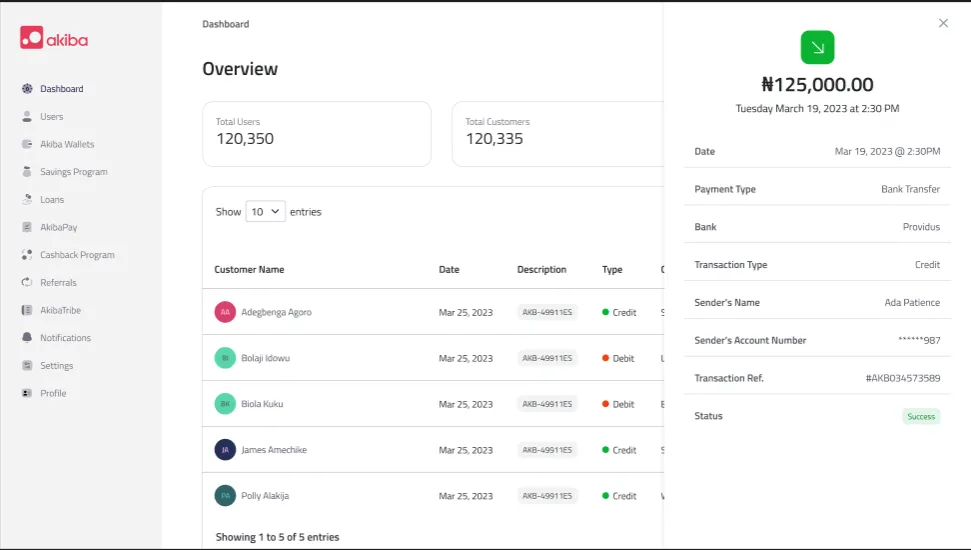Click the Referrals sidebar icon
This screenshot has height=550, width=971.
click(27, 282)
